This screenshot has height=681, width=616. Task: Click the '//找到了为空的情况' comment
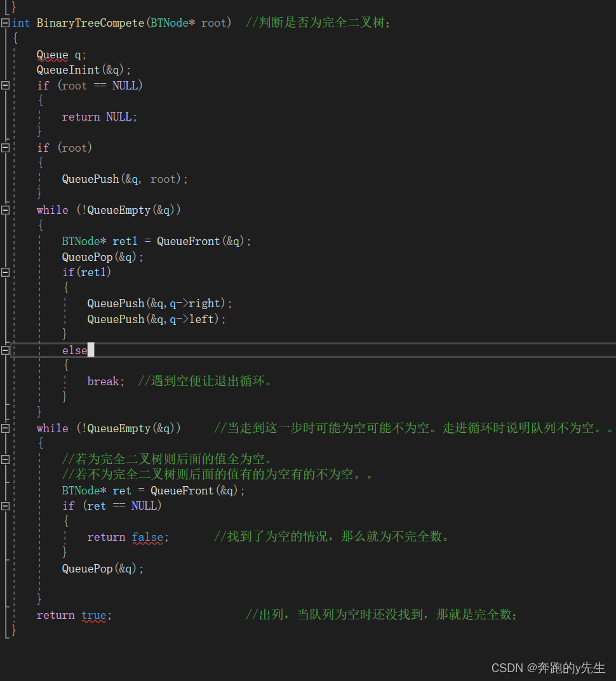(331, 537)
